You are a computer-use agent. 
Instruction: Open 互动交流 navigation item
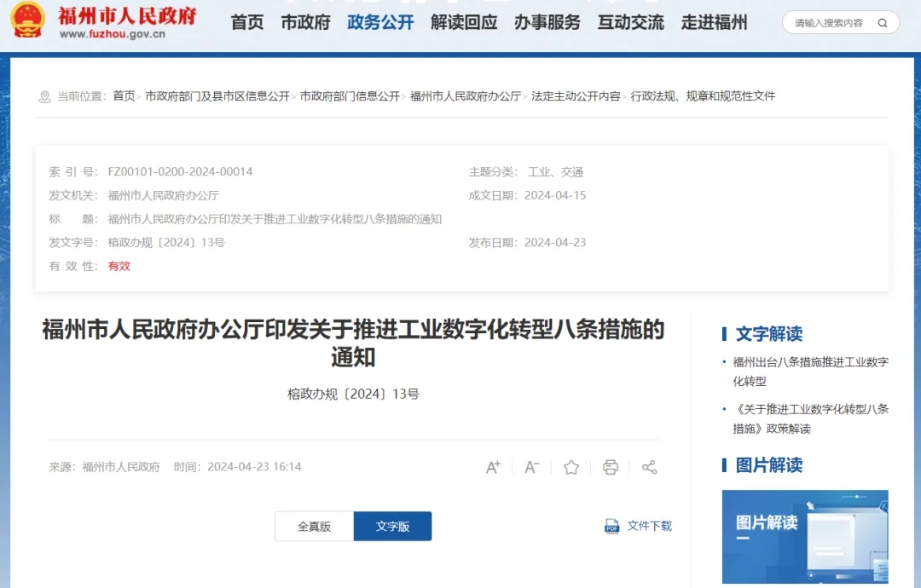click(x=631, y=22)
